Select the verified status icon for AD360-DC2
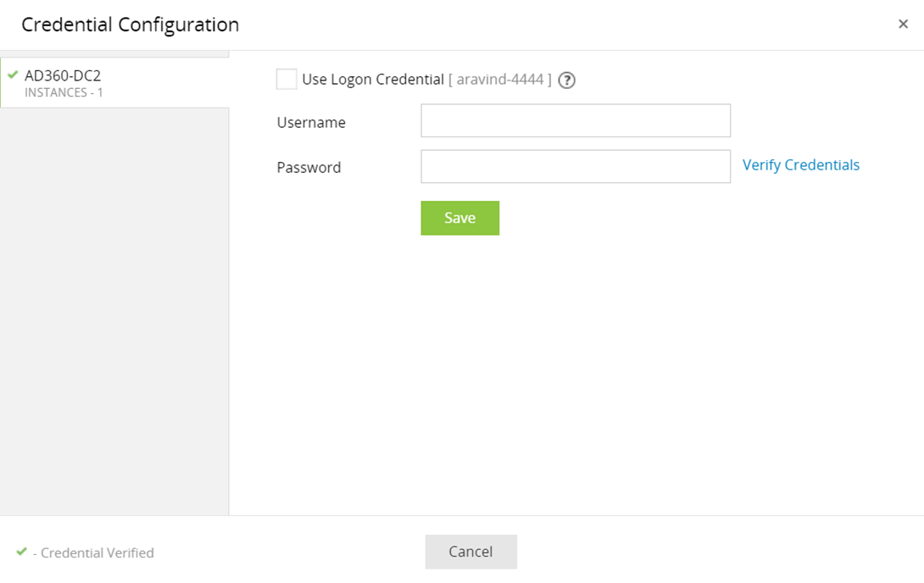Viewport: 924px width, 583px height. 12,77
